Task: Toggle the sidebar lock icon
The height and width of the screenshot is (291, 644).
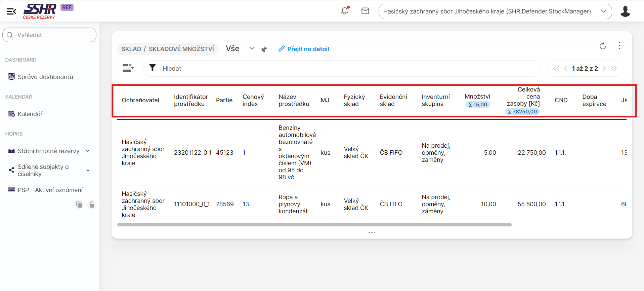Action: point(92,205)
